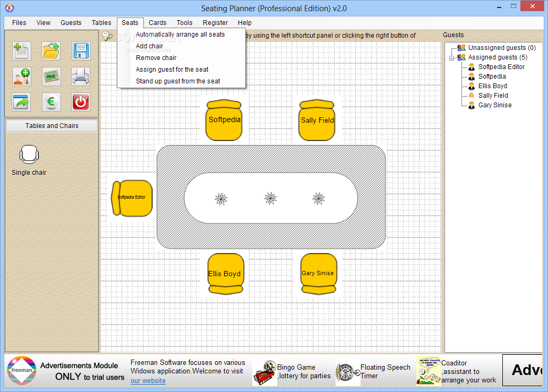The width and height of the screenshot is (548, 392).
Task: Select the Gary Sinise chair
Action: click(319, 274)
